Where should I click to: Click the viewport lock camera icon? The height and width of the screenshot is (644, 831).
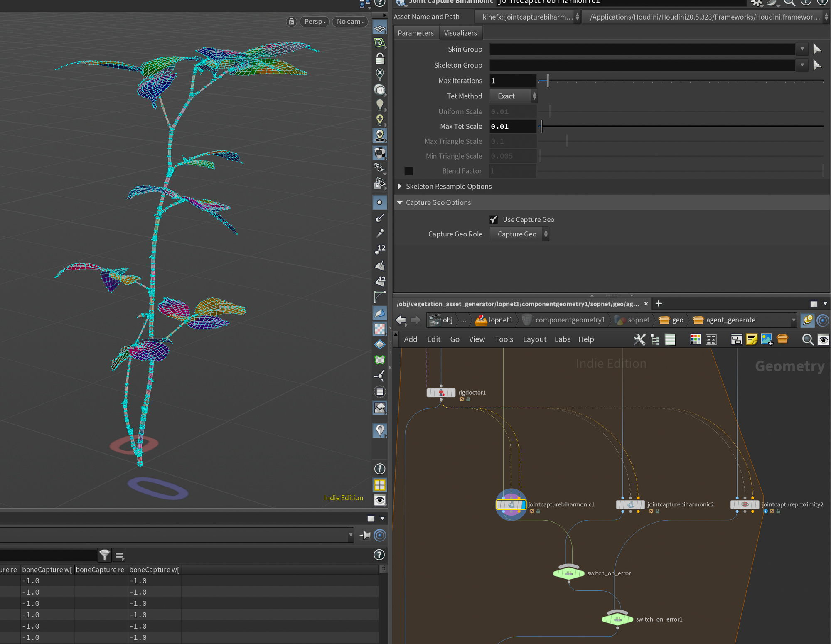[292, 22]
